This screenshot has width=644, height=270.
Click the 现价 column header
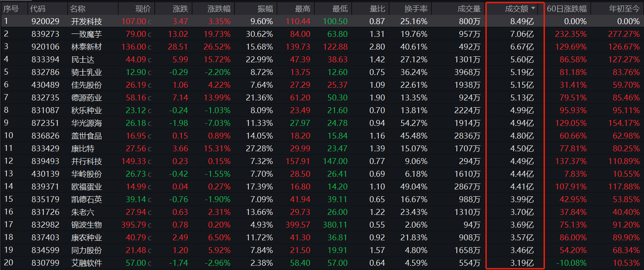pyautogui.click(x=143, y=8)
